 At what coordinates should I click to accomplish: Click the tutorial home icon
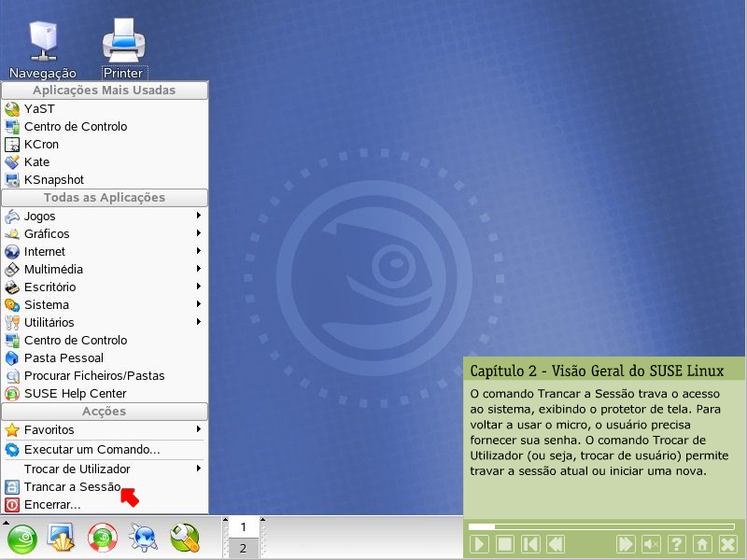point(702,544)
